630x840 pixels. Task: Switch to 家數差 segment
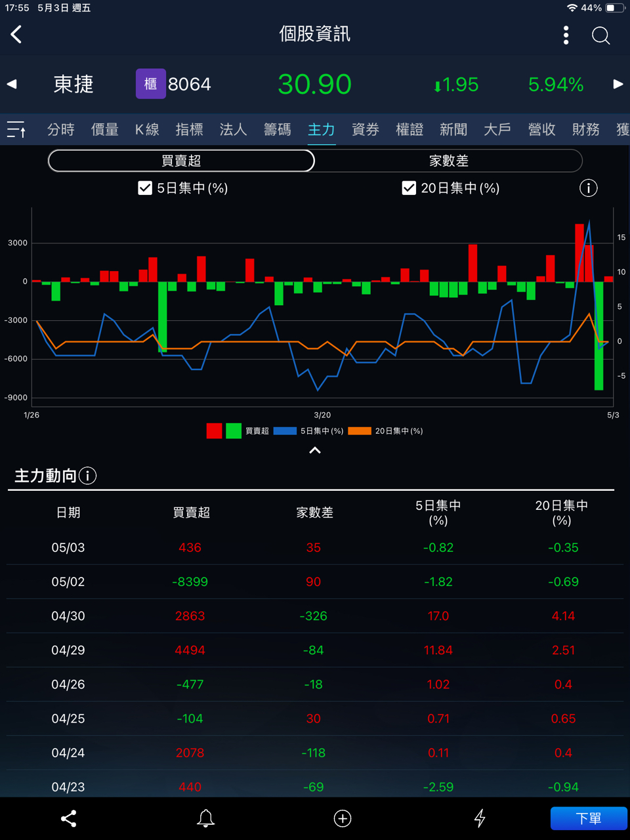tap(448, 161)
